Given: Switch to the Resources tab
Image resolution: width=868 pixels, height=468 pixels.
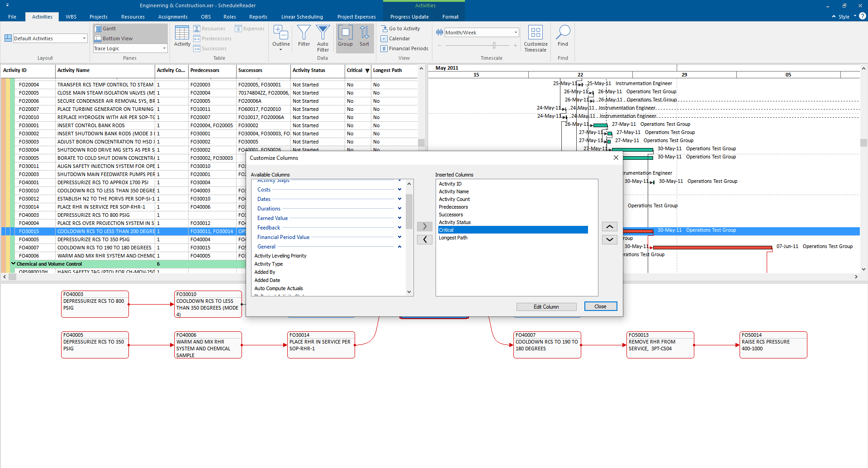Looking at the screenshot, I should pyautogui.click(x=133, y=17).
